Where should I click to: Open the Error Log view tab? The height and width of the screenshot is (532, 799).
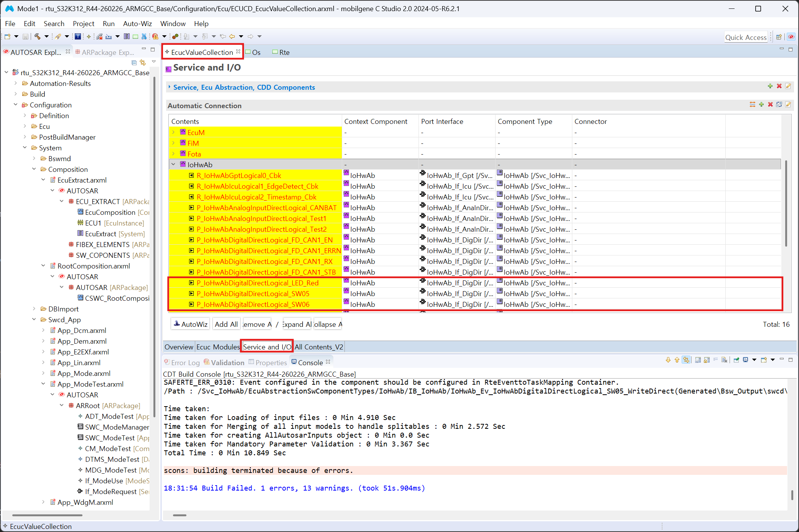click(x=182, y=362)
